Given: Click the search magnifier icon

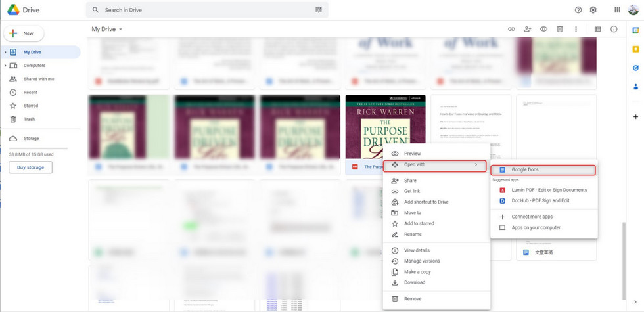Looking at the screenshot, I should (96, 10).
